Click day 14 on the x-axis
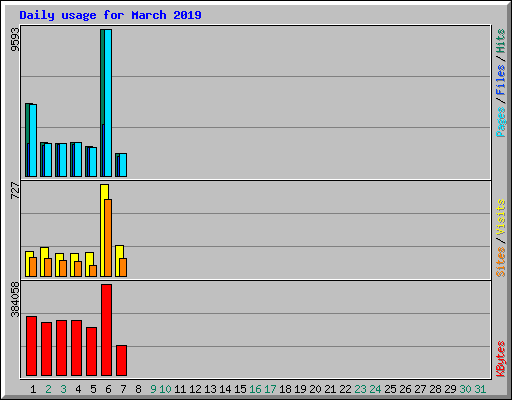The image size is (512, 400). coord(225,389)
